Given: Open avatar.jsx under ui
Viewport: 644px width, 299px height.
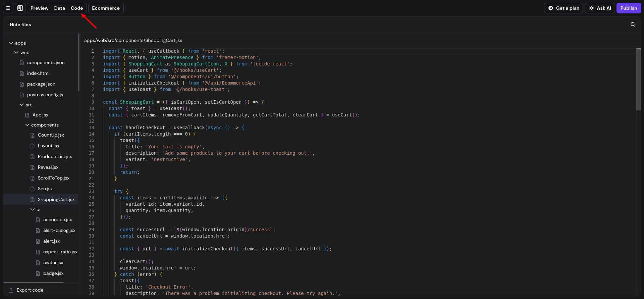Looking at the screenshot, I should point(53,263).
